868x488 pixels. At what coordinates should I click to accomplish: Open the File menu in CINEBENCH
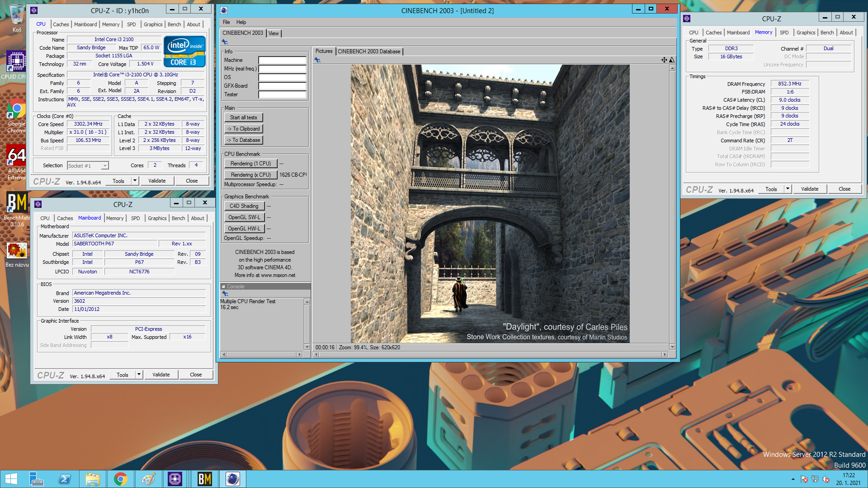pyautogui.click(x=226, y=22)
